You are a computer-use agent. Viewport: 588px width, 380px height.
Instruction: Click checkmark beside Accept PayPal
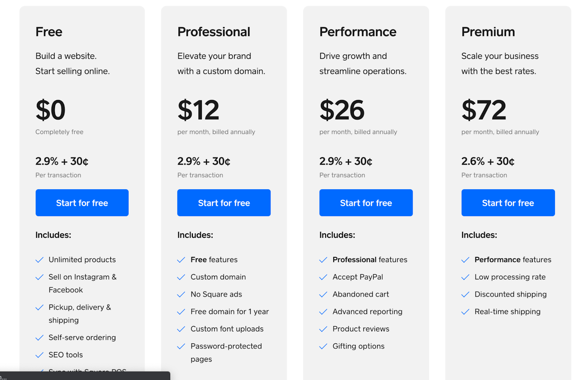[x=323, y=277]
